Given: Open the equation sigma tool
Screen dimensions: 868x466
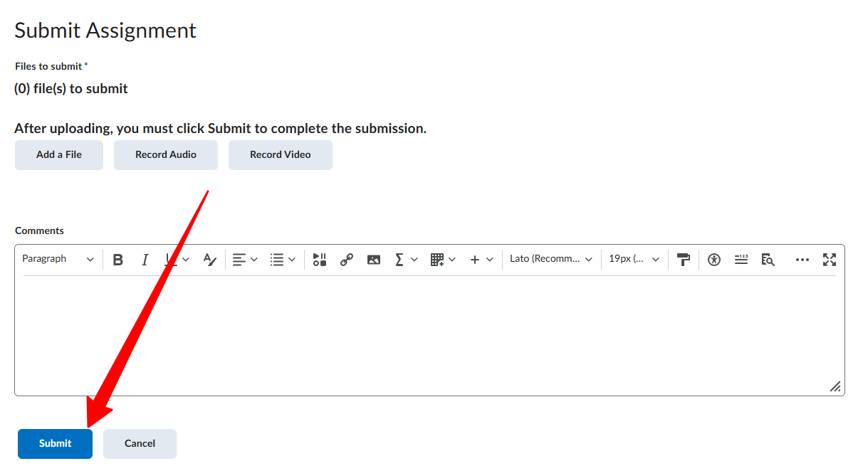Looking at the screenshot, I should pos(399,260).
